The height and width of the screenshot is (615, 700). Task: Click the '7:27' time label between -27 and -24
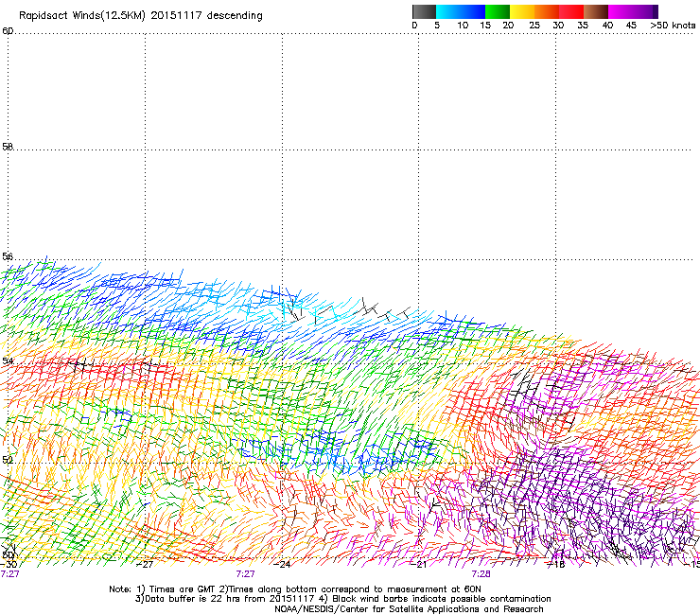[x=245, y=574]
